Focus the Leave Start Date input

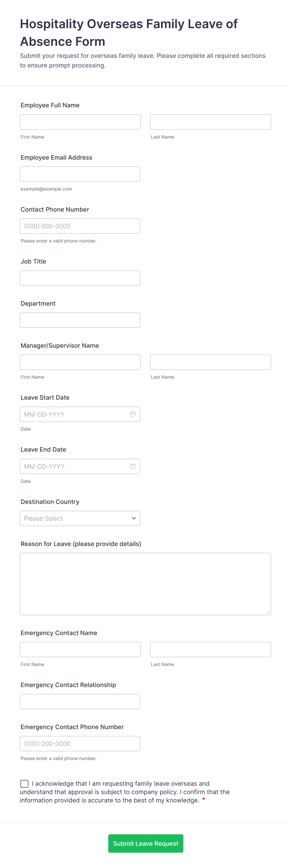click(x=74, y=414)
